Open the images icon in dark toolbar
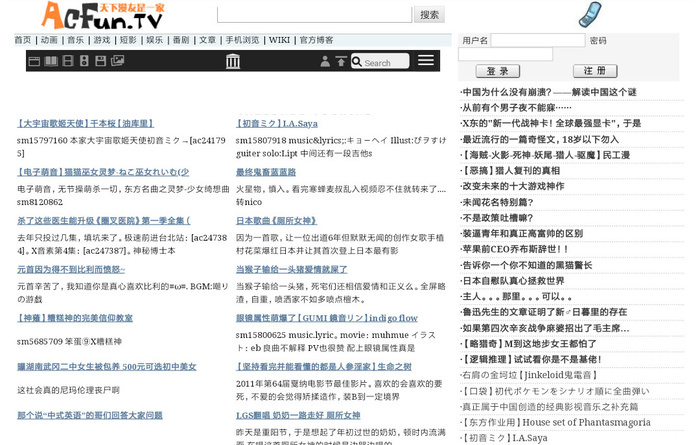 (117, 60)
